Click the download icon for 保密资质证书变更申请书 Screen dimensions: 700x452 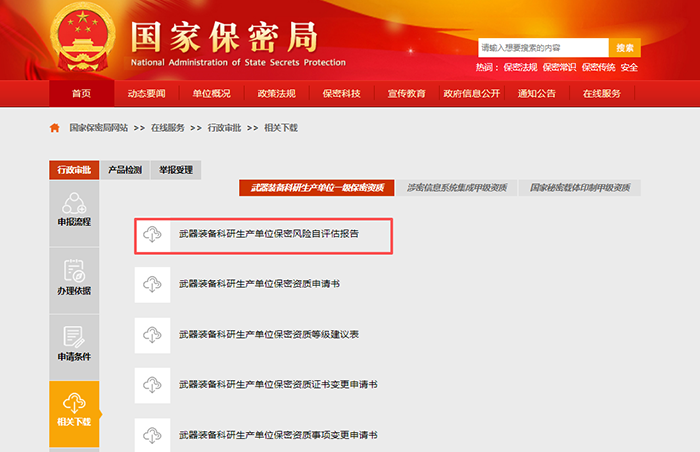152,384
